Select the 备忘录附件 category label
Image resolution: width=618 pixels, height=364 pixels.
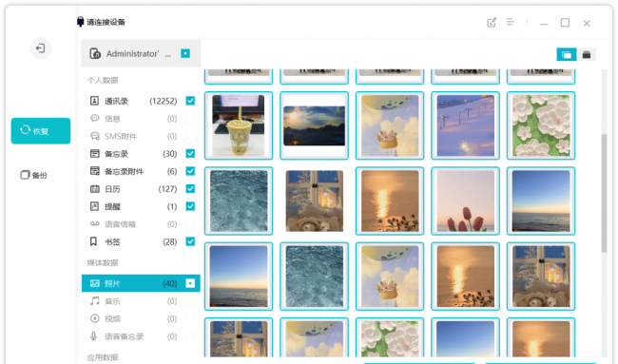(124, 171)
